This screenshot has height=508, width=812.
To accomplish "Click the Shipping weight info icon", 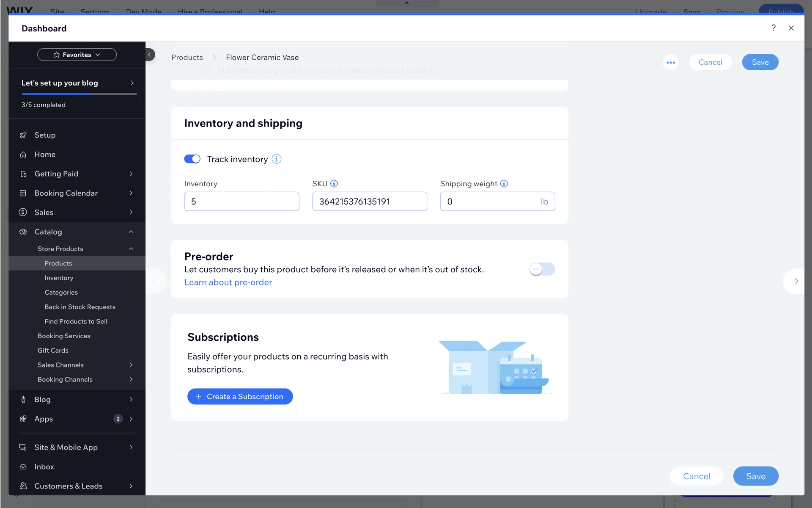I will [504, 184].
